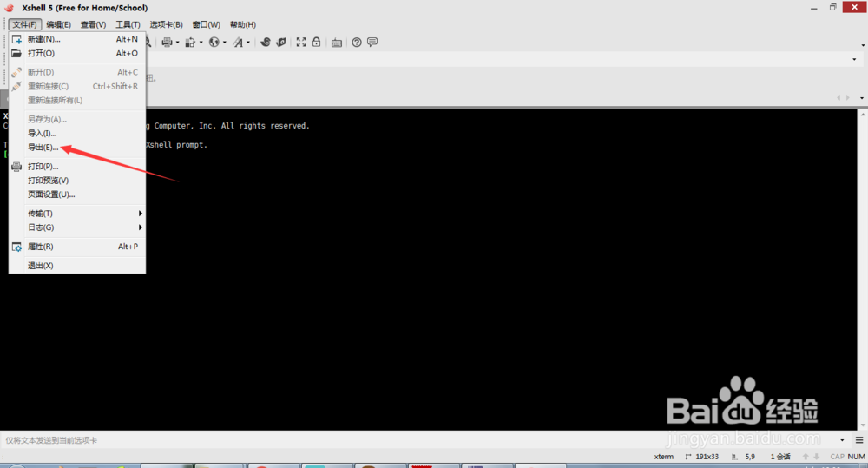Image resolution: width=868 pixels, height=468 pixels.
Task: Click the 1 会话 session count
Action: click(x=780, y=457)
